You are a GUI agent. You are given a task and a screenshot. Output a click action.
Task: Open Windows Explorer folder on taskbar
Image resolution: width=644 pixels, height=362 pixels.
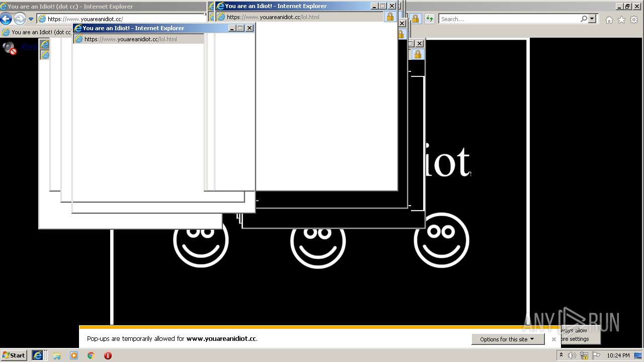57,355
